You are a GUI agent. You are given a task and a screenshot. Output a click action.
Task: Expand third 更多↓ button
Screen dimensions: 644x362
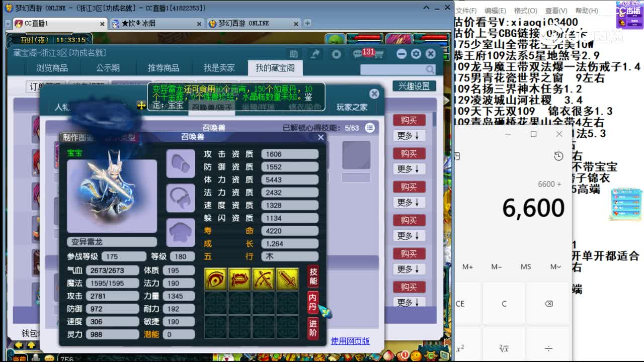pyautogui.click(x=409, y=202)
